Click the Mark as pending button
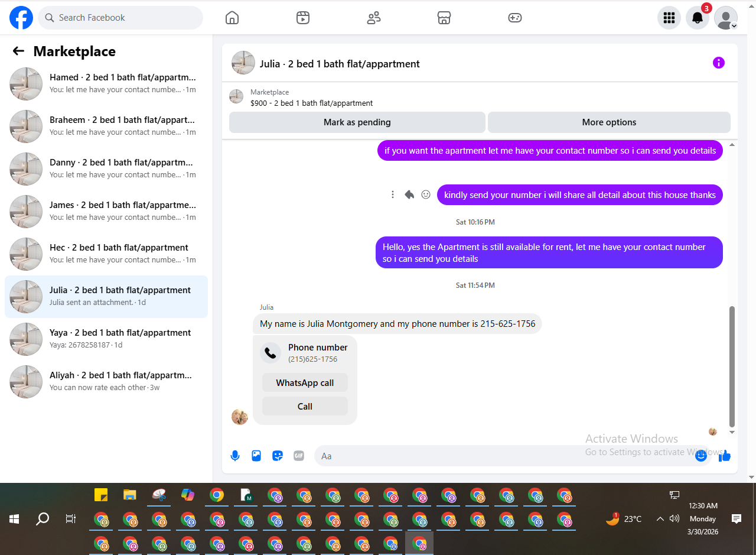The width and height of the screenshot is (756, 555). coord(357,122)
